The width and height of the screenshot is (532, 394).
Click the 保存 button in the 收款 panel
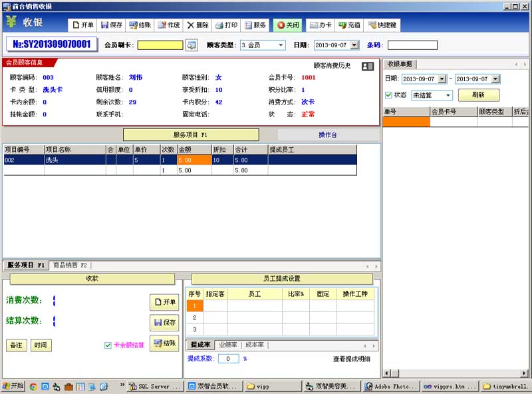coord(164,323)
